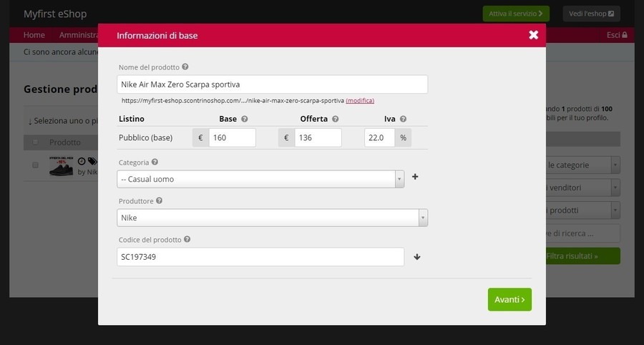Open the Categoria dropdown (Casual uomo)
The width and height of the screenshot is (644, 345).
[260, 179]
